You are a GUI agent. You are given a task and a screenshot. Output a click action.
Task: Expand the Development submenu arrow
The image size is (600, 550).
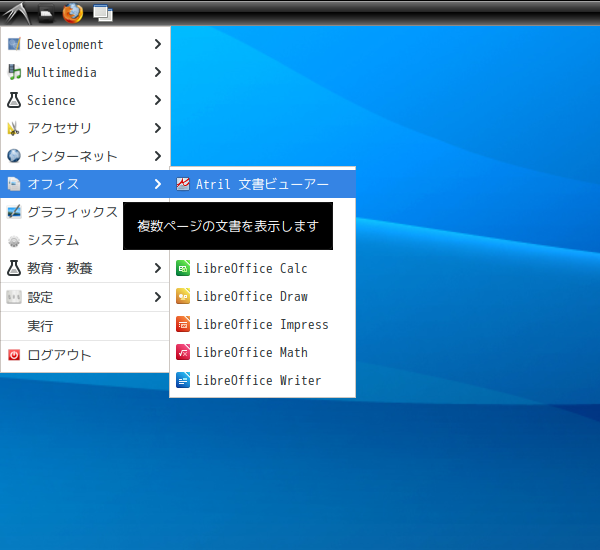[x=158, y=44]
